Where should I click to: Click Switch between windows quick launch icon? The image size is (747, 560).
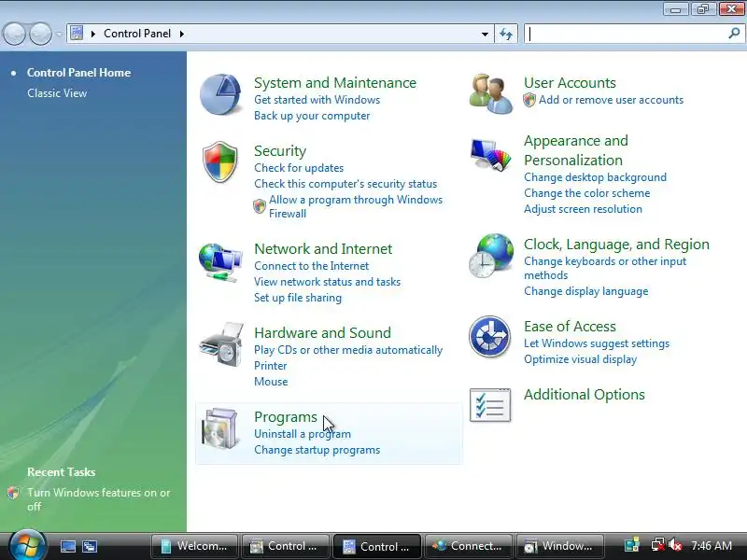(x=89, y=546)
